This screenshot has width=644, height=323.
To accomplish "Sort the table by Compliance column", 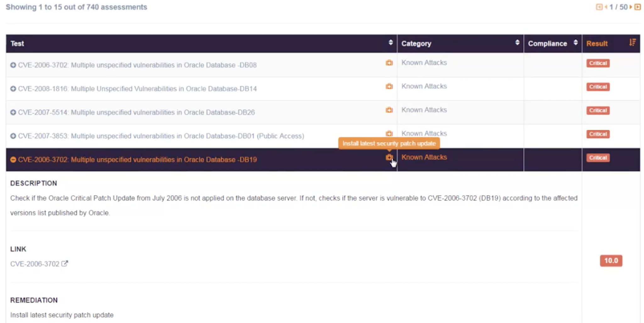I will coord(575,43).
